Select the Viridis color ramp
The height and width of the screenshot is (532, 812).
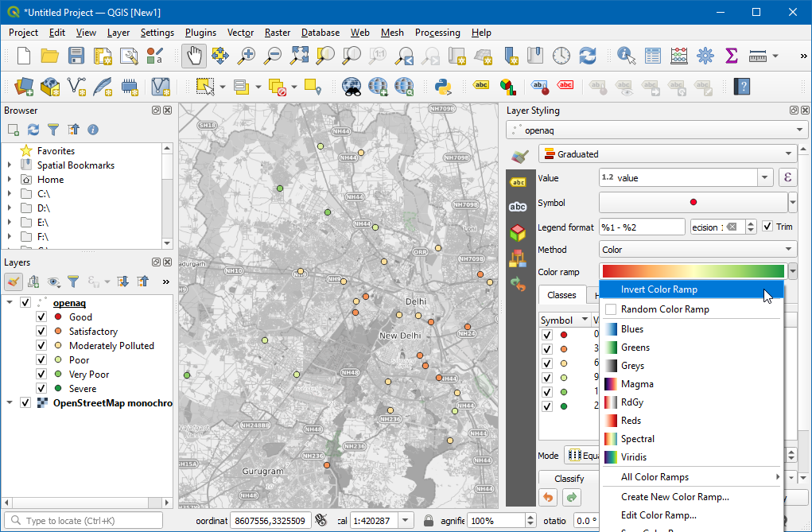pos(633,457)
